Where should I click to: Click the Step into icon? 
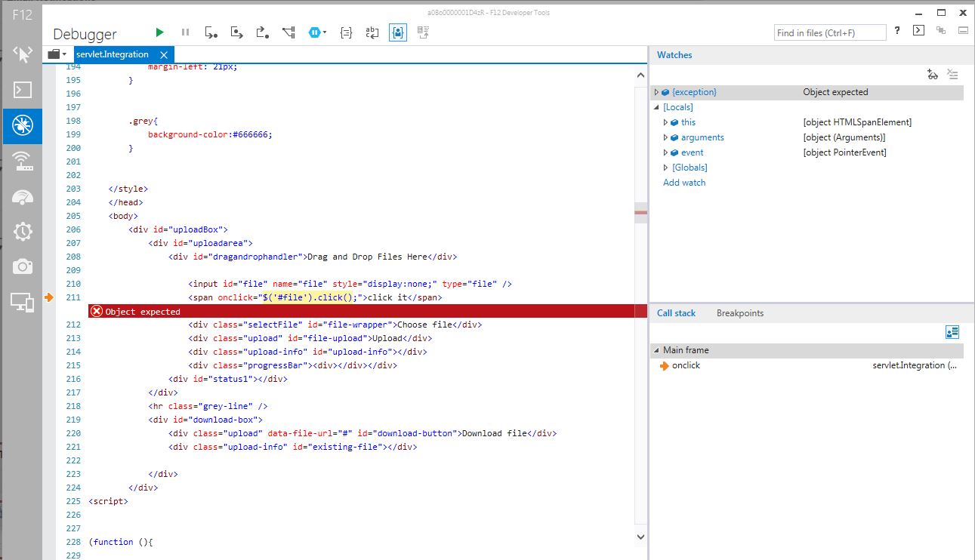(x=211, y=32)
